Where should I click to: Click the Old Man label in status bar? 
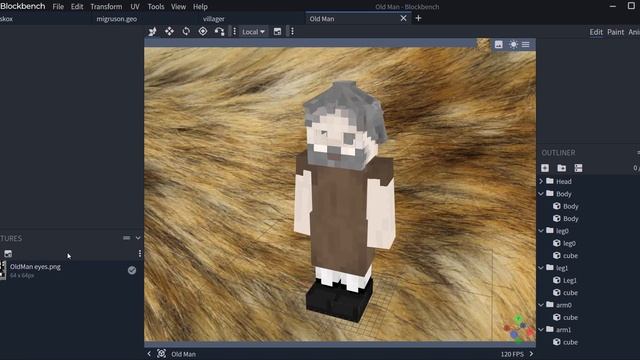click(x=183, y=354)
